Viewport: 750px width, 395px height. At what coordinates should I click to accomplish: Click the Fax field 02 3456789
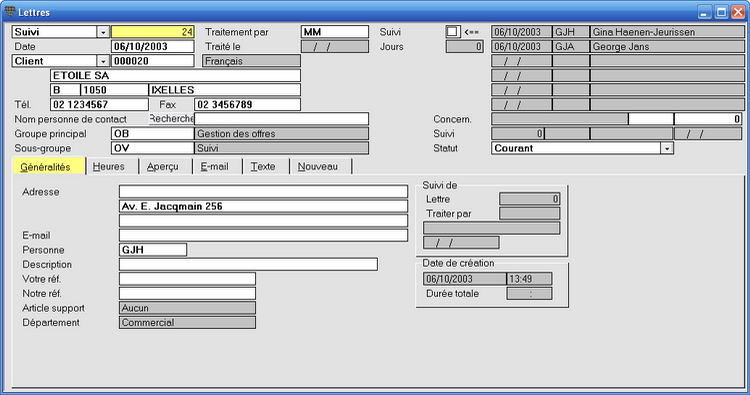coord(247,104)
